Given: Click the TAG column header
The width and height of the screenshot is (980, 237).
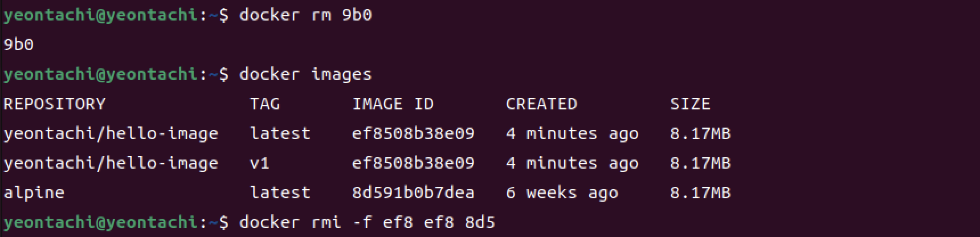Looking at the screenshot, I should (x=265, y=104).
